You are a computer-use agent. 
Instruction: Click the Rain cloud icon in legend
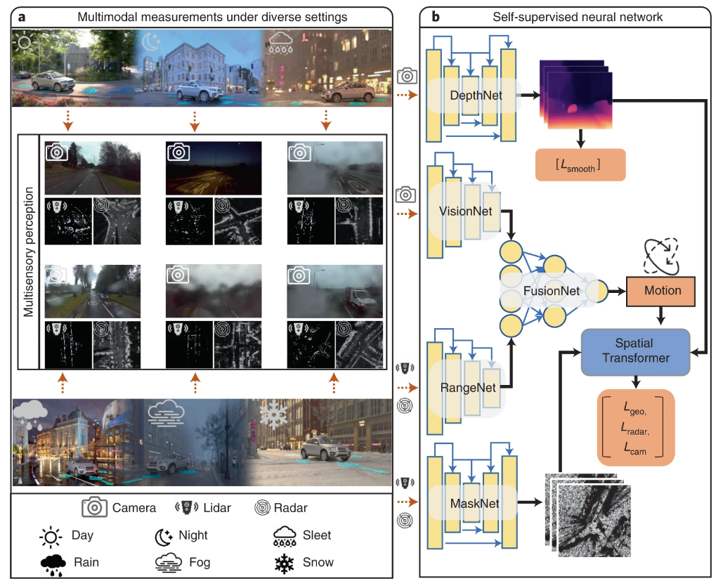click(x=53, y=565)
